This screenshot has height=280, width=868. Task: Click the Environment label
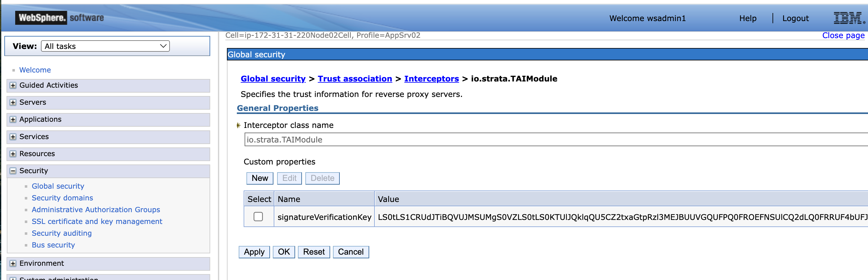(42, 264)
